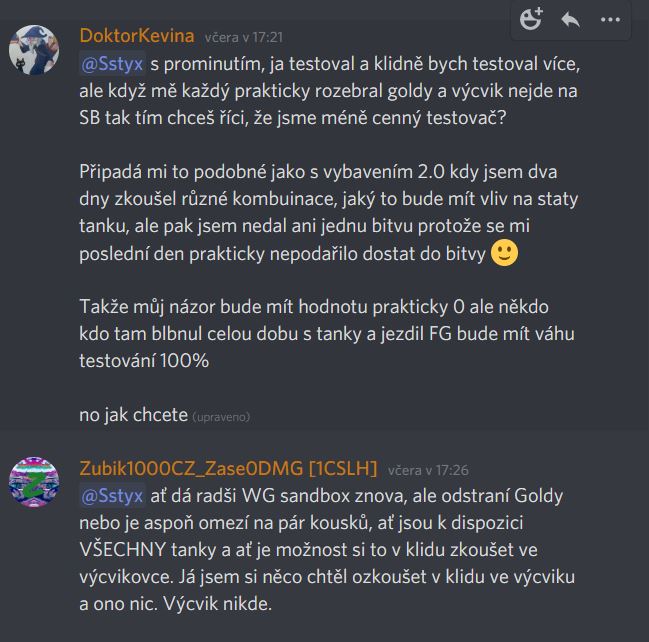
Task: Click the '(upraveno)' edited label
Action: point(221,417)
